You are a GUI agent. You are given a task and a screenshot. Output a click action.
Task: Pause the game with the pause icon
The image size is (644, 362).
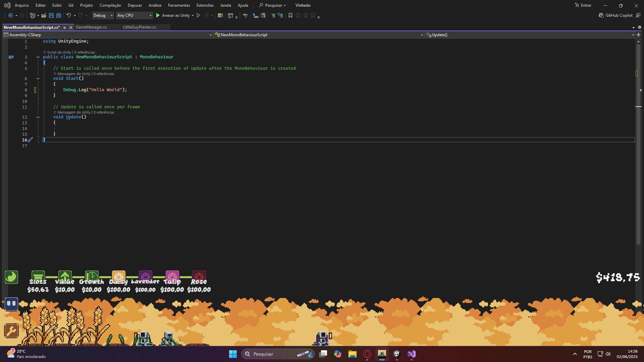click(x=11, y=304)
